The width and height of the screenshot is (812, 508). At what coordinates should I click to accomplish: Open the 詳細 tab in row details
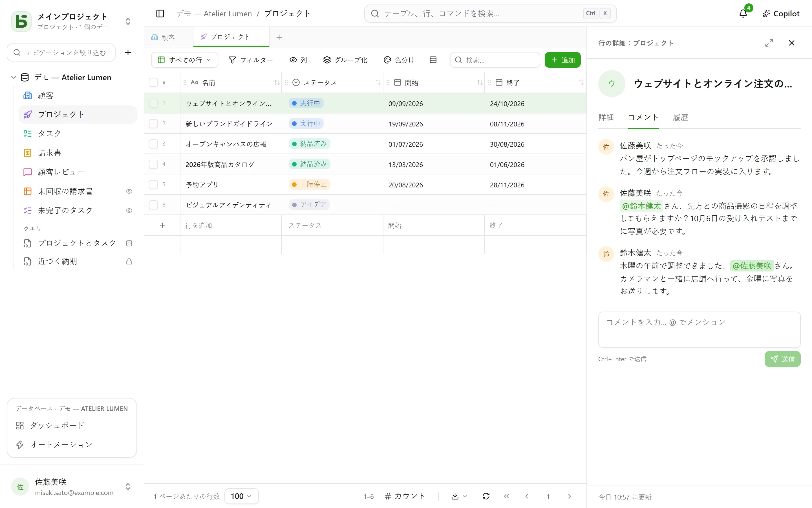pyautogui.click(x=606, y=117)
